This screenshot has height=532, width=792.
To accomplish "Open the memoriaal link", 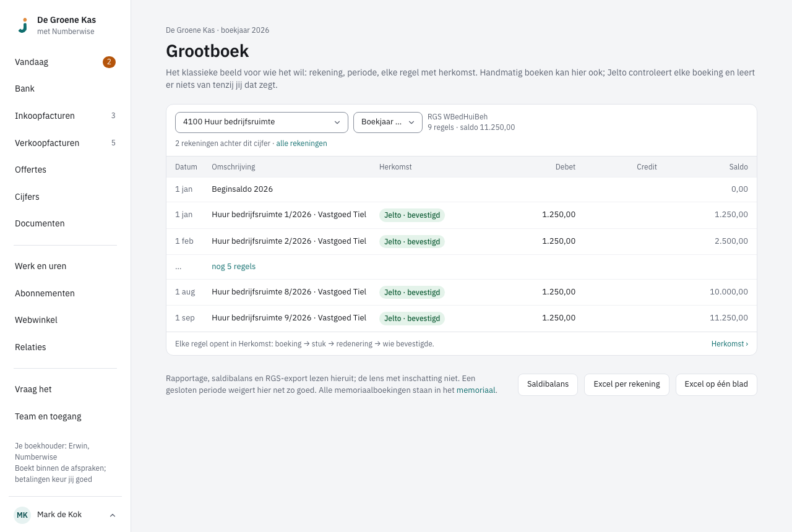I will pyautogui.click(x=476, y=390).
